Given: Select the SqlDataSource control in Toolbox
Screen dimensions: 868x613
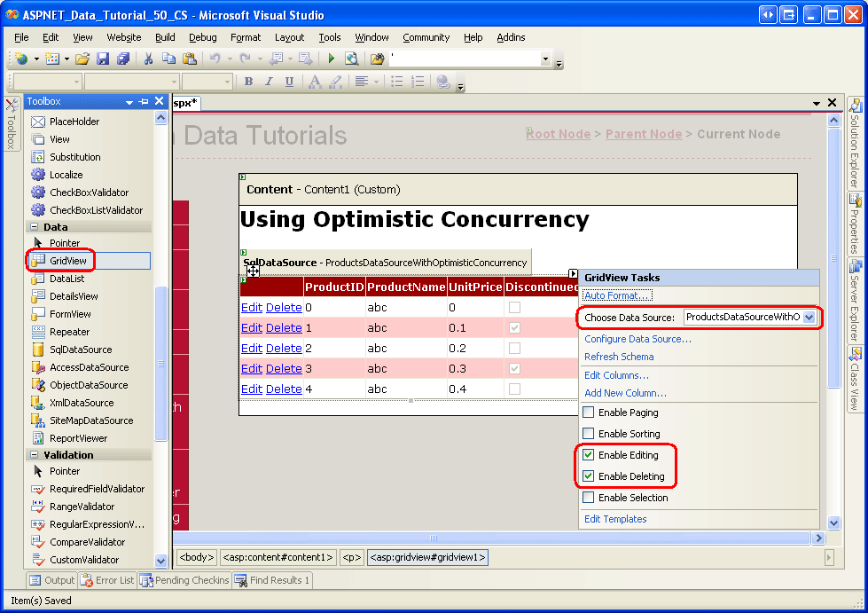Looking at the screenshot, I should pyautogui.click(x=80, y=350).
